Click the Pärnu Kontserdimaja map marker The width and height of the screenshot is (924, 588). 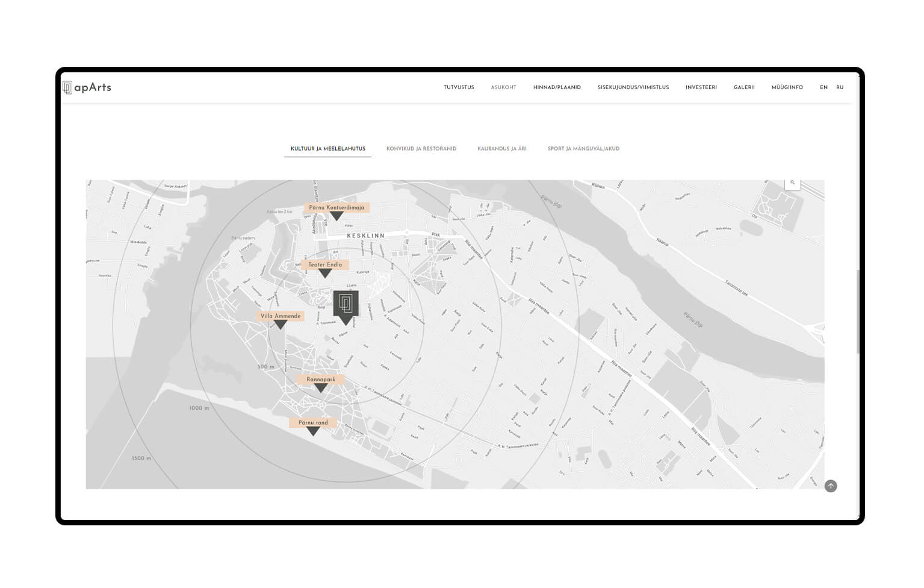[x=336, y=211]
